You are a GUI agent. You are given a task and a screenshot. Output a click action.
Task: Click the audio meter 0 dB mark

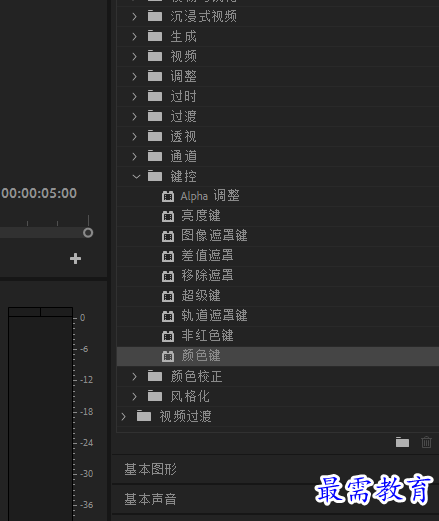click(x=83, y=318)
